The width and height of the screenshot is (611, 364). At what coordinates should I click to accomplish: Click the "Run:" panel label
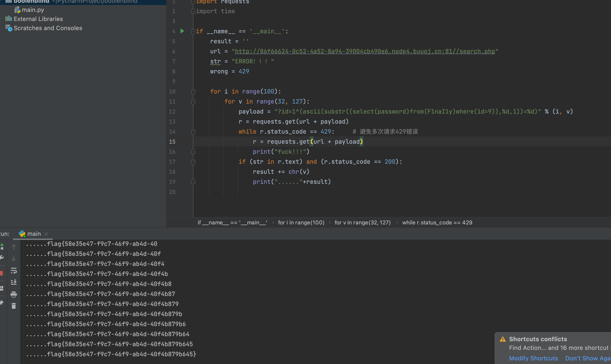(5, 234)
